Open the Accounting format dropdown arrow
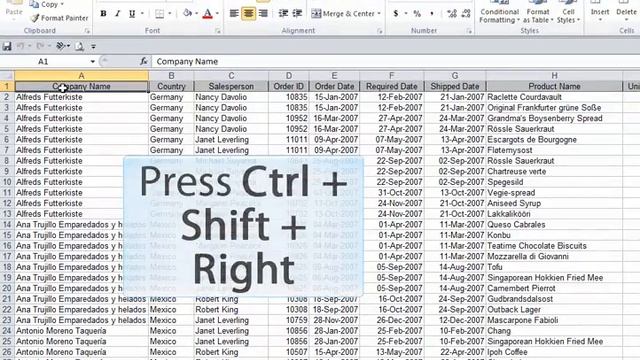This screenshot has width=640, height=360. point(406,13)
